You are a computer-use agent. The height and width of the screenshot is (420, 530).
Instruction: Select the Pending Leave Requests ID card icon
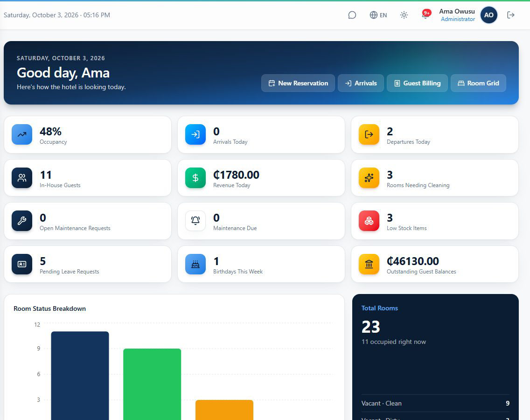22,264
